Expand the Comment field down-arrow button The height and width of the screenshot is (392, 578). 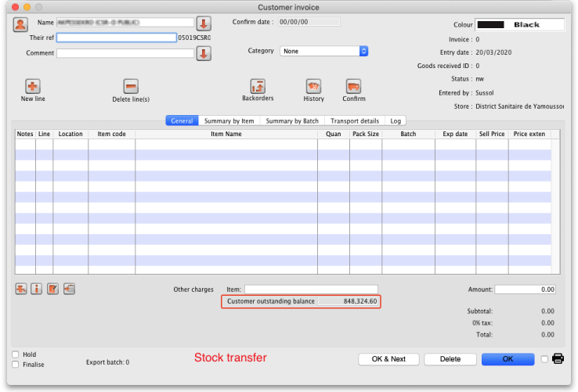[203, 53]
